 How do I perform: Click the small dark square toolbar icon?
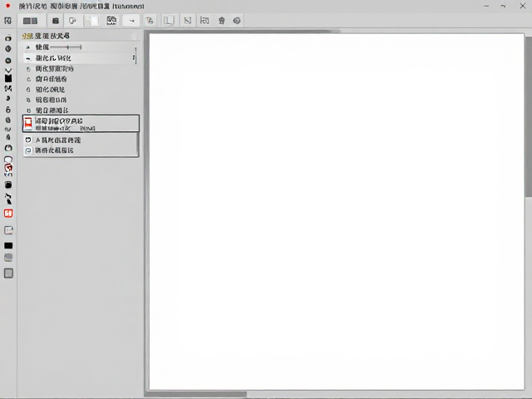click(x=56, y=21)
